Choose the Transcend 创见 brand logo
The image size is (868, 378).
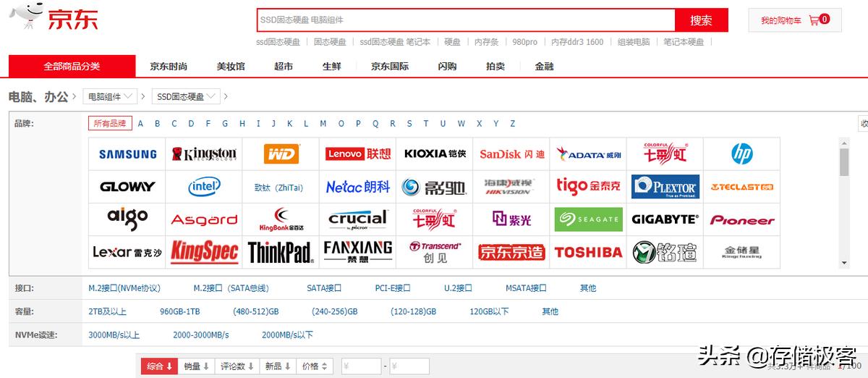click(435, 252)
